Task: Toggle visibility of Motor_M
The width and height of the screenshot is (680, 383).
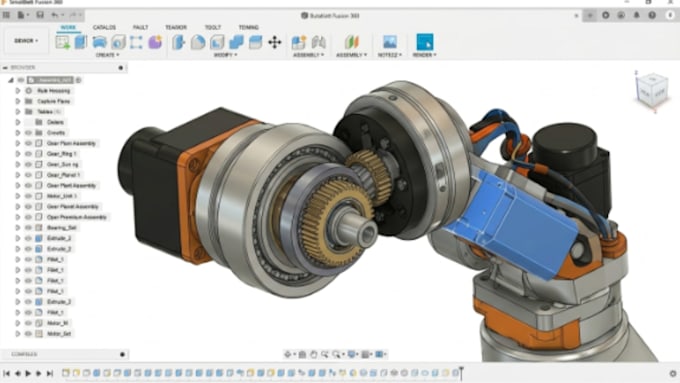Action: [29, 323]
